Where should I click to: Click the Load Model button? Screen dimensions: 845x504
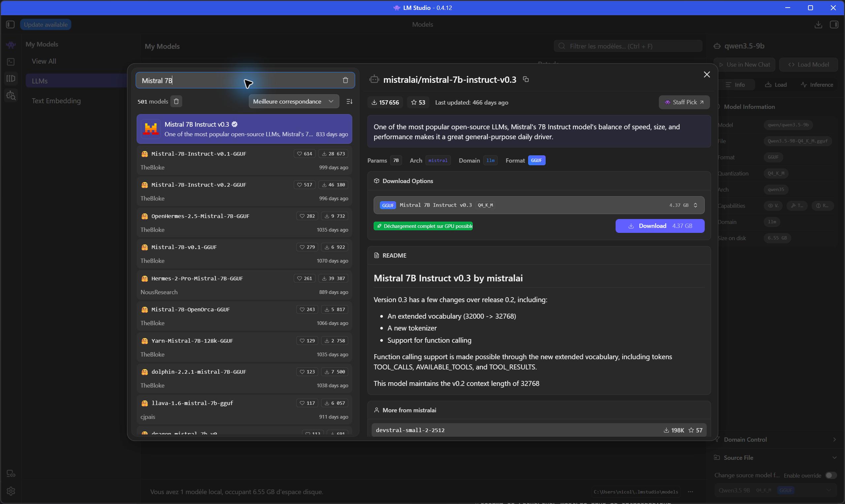point(808,65)
